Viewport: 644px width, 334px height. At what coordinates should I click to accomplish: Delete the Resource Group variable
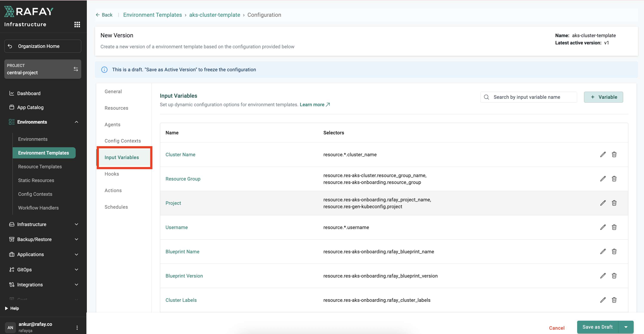point(614,179)
